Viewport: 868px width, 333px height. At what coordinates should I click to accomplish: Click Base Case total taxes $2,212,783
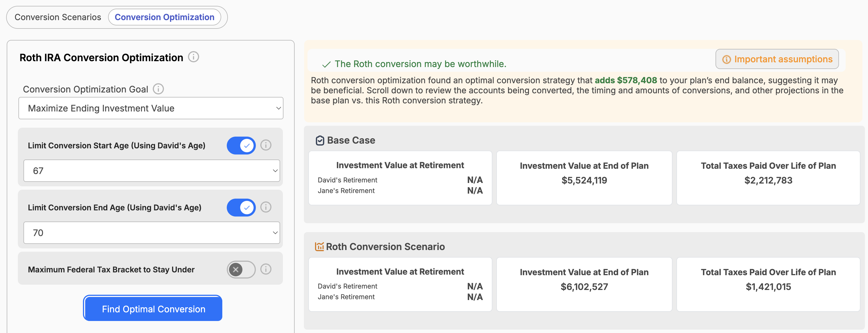pyautogui.click(x=768, y=180)
